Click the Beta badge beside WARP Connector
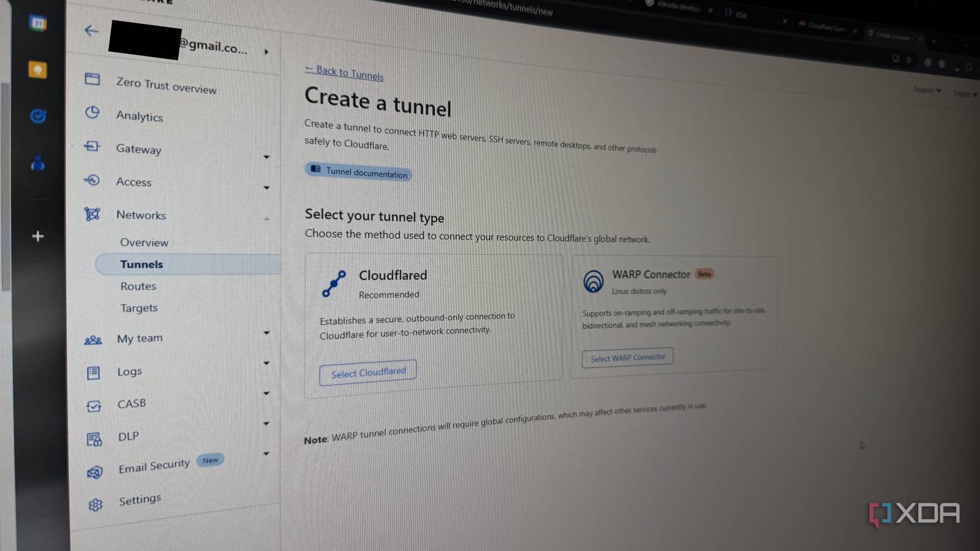980x551 pixels. (x=704, y=274)
